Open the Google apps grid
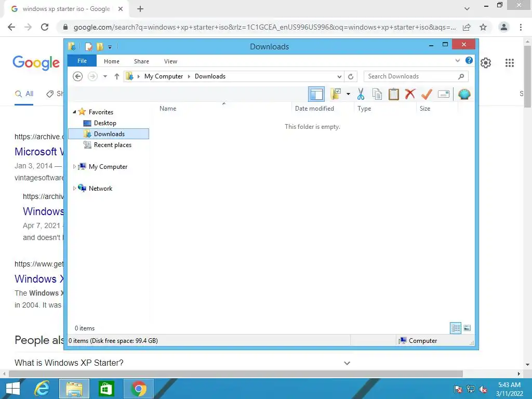This screenshot has width=532, height=399. click(x=510, y=63)
